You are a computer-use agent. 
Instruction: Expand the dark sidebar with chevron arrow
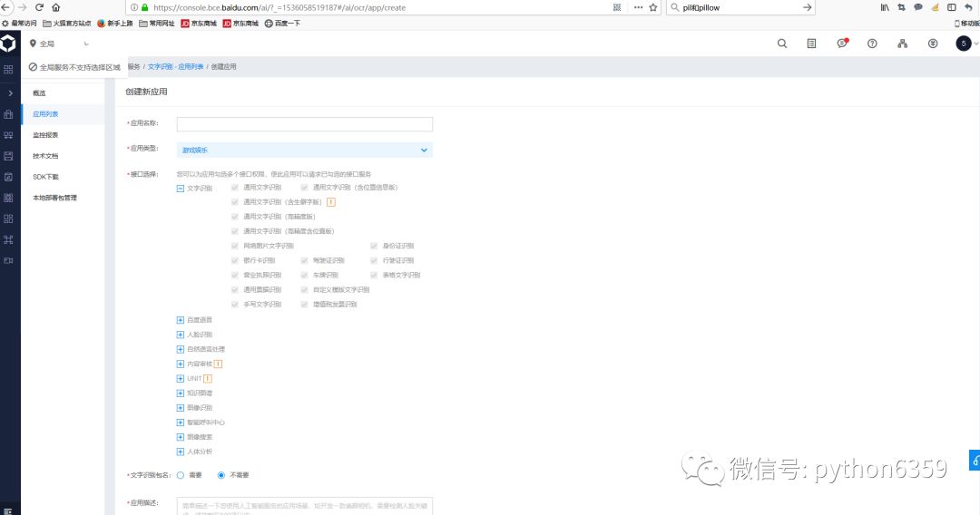pos(10,93)
